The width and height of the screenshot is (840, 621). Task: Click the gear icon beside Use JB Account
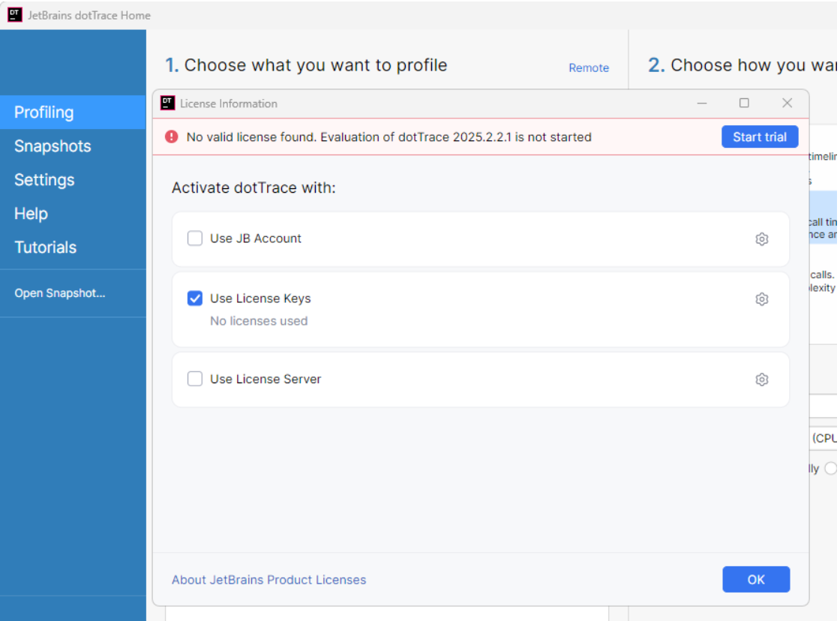click(762, 239)
